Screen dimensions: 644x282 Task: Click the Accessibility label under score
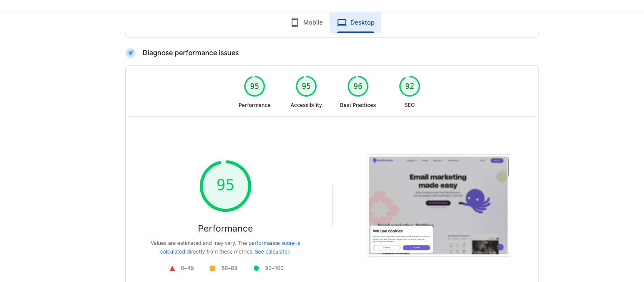tap(306, 105)
